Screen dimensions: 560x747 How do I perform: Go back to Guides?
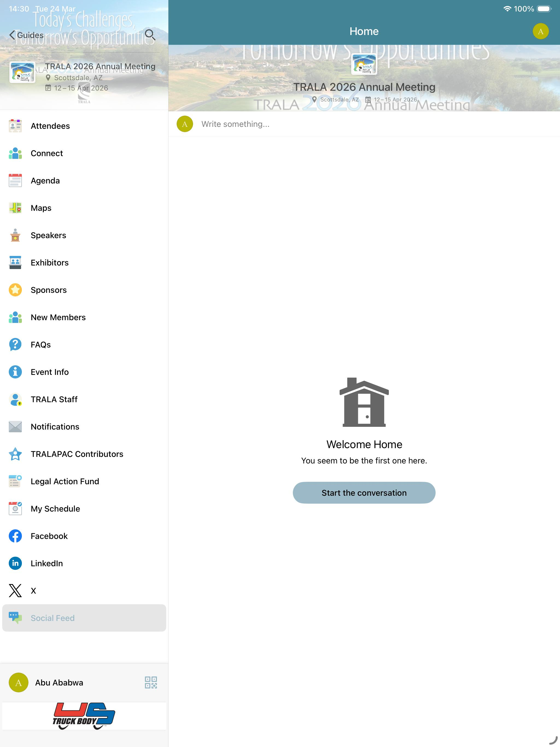click(x=26, y=35)
